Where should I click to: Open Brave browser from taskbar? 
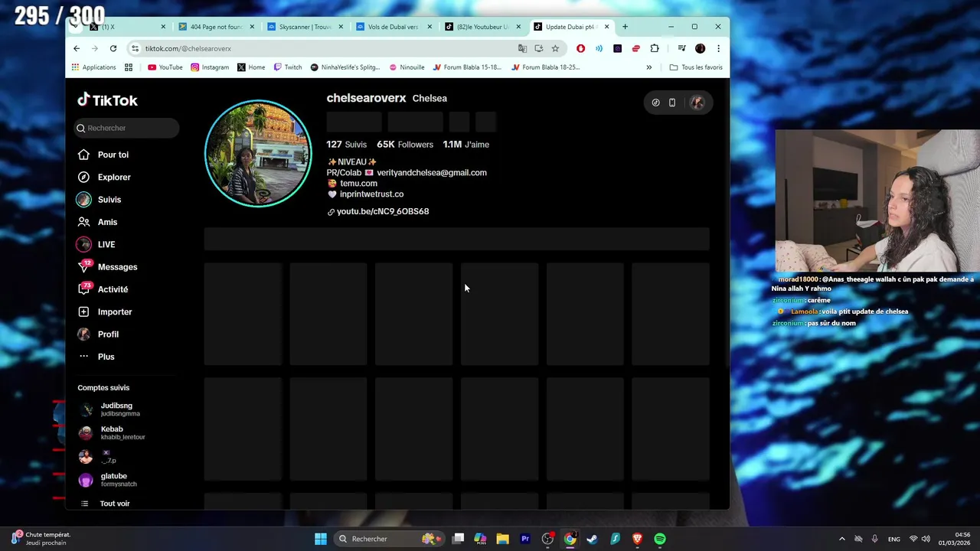[637, 539]
